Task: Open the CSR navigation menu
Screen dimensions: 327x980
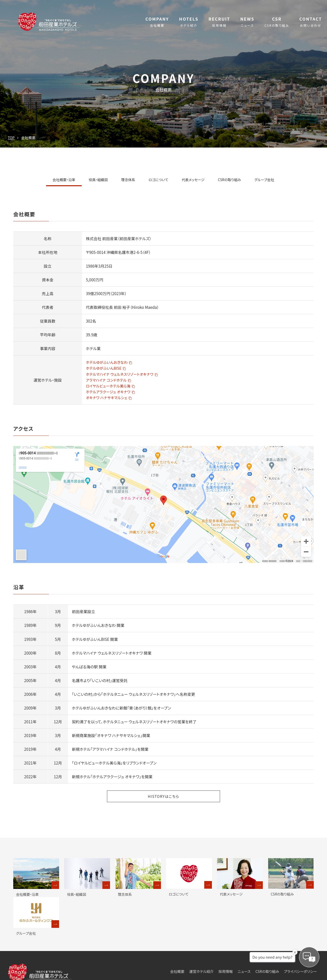Action: coord(277,22)
